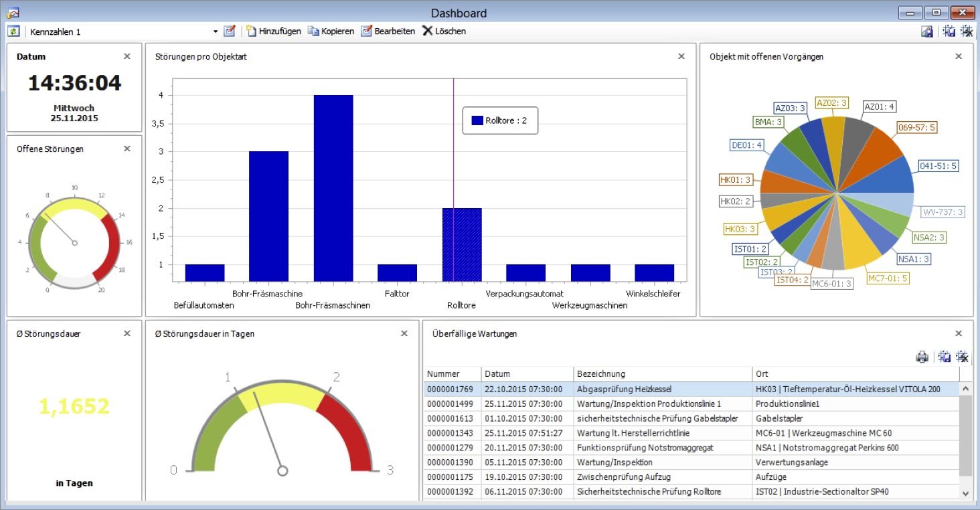Image resolution: width=980 pixels, height=510 pixels.
Task: Click save grid layout icon in Überfällige Wartungen
Action: (x=945, y=357)
